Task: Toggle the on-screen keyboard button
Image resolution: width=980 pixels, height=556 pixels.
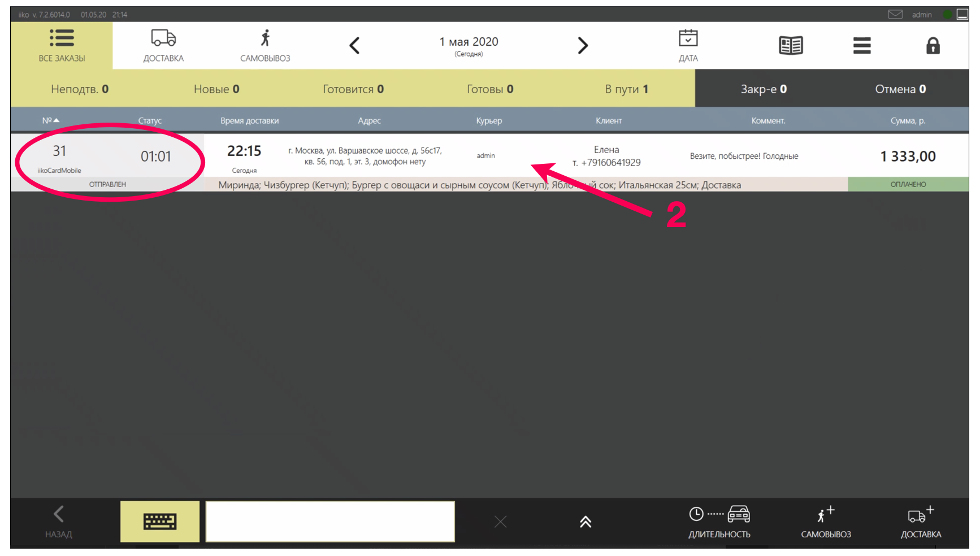Action: point(160,521)
